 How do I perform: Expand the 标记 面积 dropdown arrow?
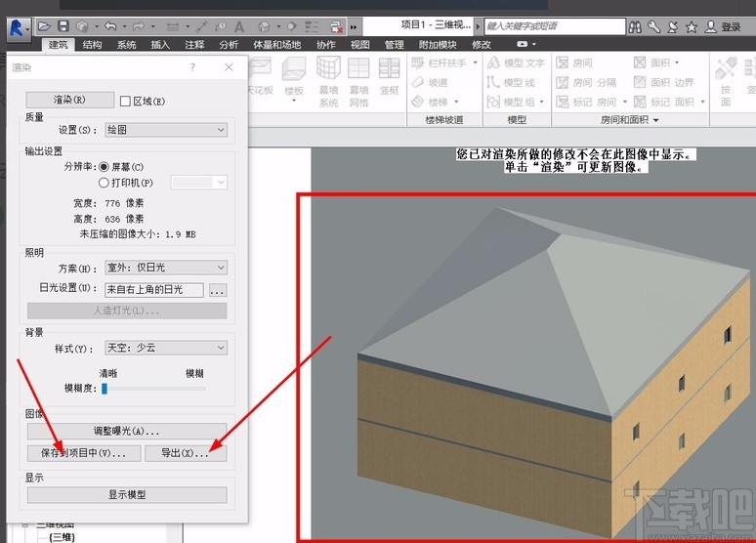click(702, 102)
